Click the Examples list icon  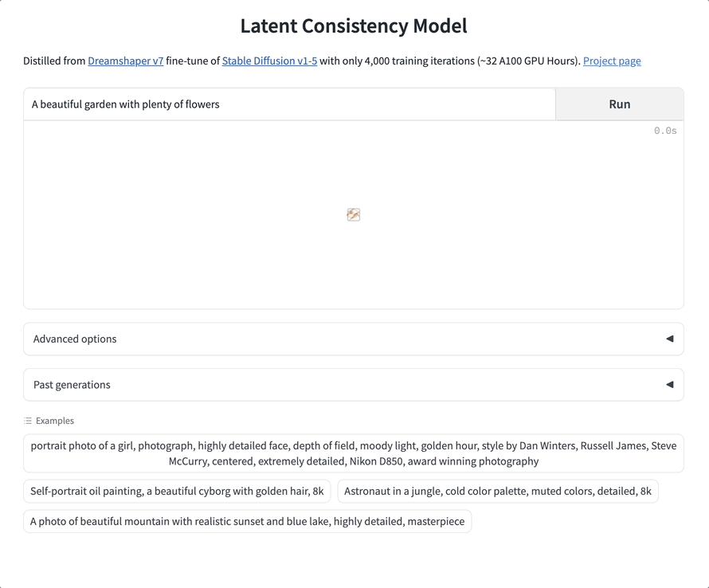[x=28, y=421]
